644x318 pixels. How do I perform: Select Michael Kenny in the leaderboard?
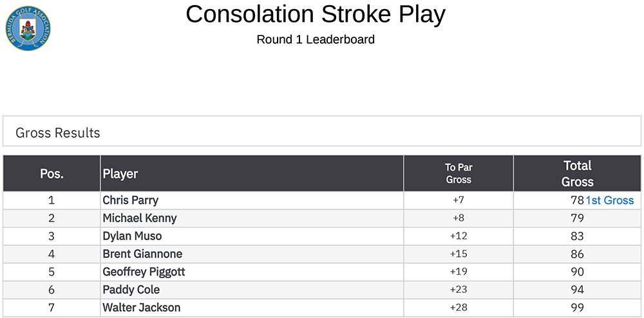139,218
